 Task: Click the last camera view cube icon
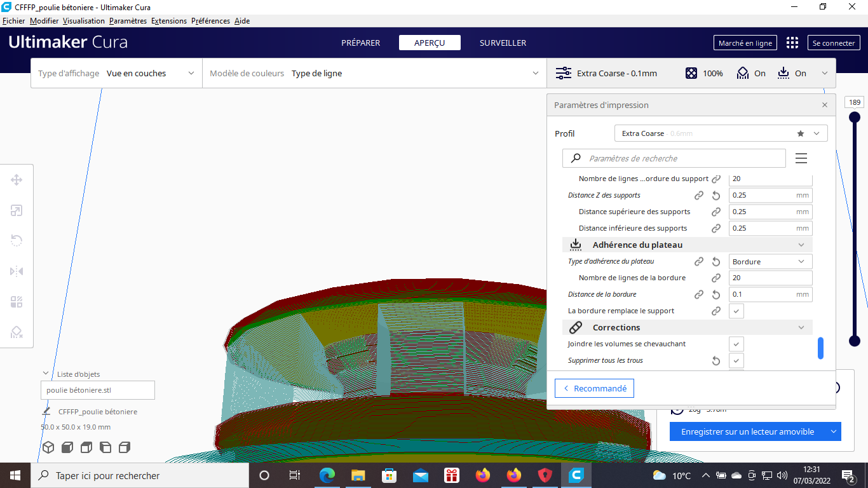point(125,447)
